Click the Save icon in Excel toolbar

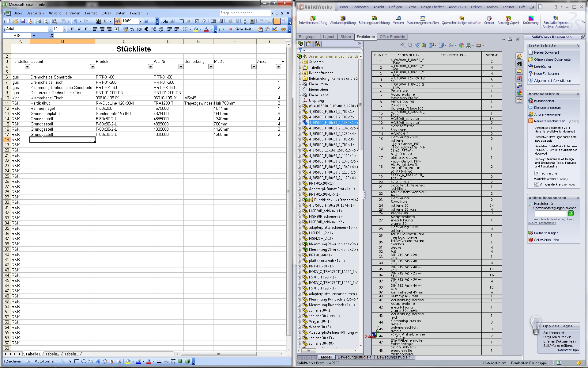(x=23, y=21)
